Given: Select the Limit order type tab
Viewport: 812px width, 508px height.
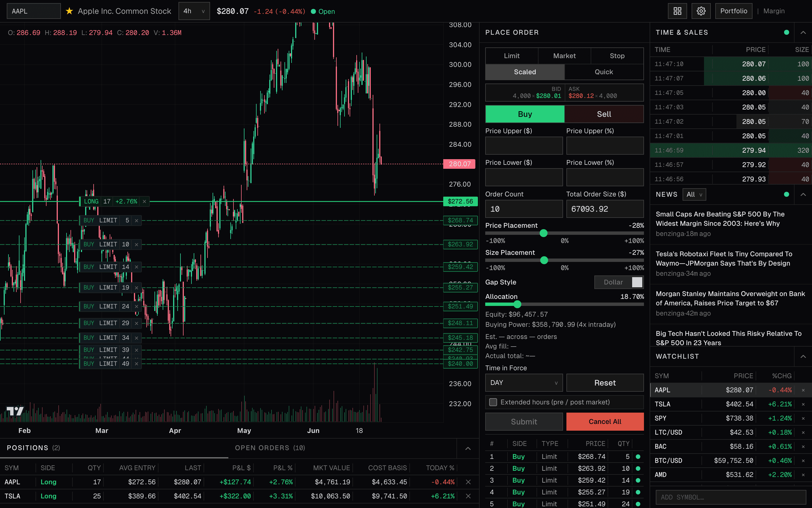Looking at the screenshot, I should [512, 56].
